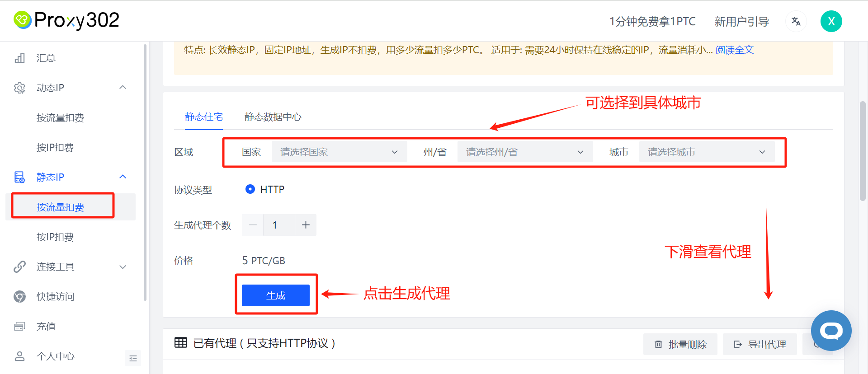Collapse the sidebar with the menu-fold icon
This screenshot has width=868, height=374.
pyautogui.click(x=133, y=358)
